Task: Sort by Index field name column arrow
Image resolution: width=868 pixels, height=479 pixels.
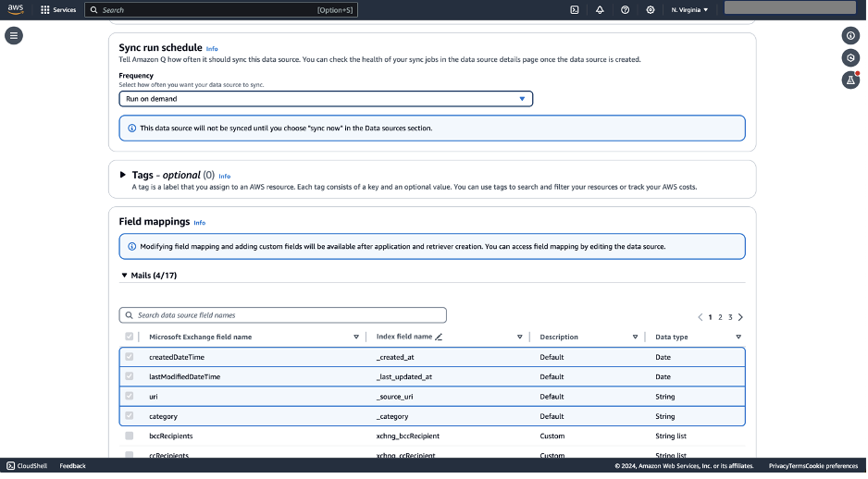Action: coord(520,338)
